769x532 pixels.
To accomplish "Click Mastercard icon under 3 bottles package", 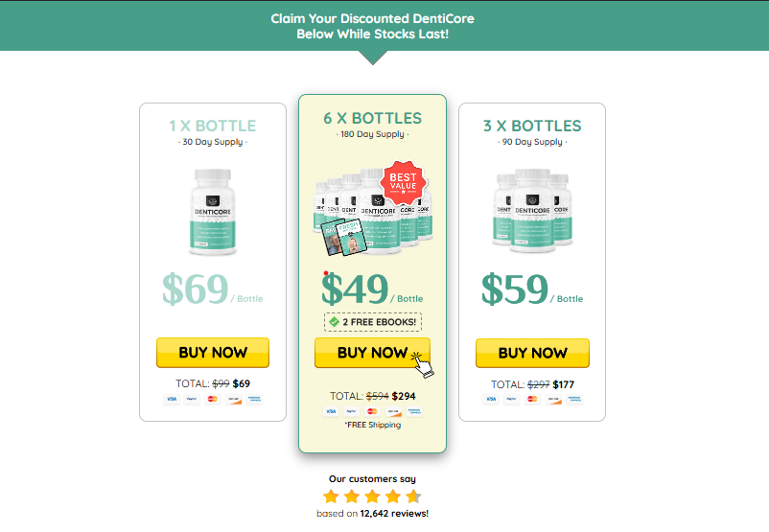I will tap(532, 399).
